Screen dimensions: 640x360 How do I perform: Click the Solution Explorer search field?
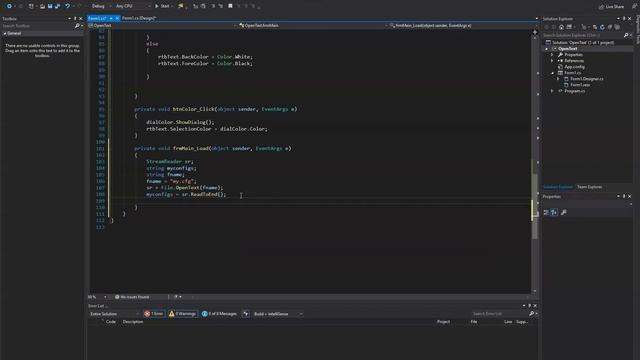pyautogui.click(x=582, y=36)
